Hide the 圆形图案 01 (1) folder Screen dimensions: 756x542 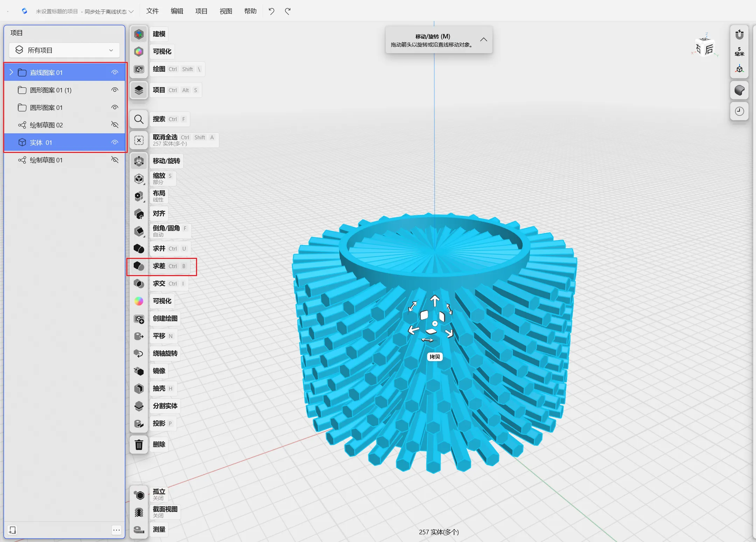click(x=114, y=90)
